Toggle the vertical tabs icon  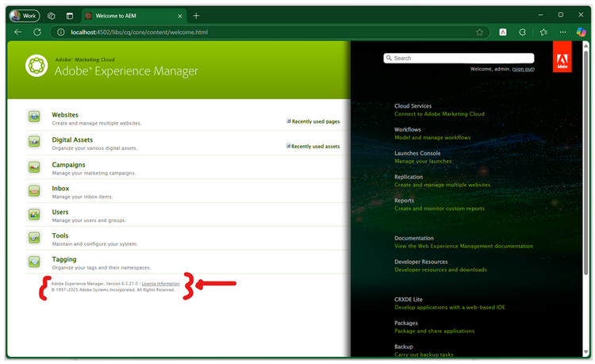click(x=70, y=16)
